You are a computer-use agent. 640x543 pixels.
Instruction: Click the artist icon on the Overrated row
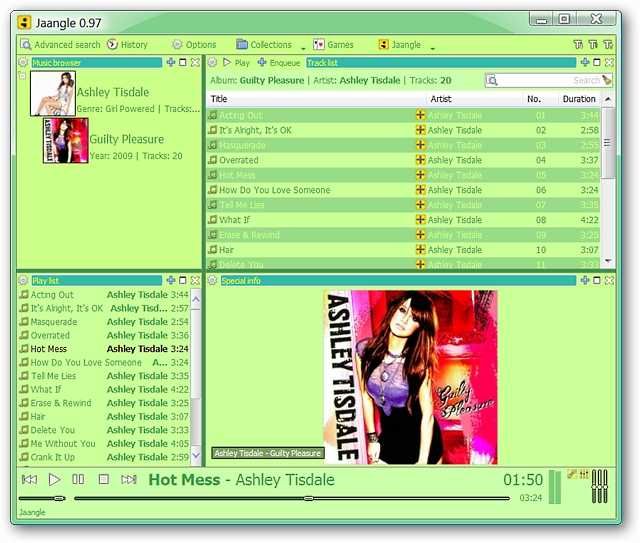point(420,160)
